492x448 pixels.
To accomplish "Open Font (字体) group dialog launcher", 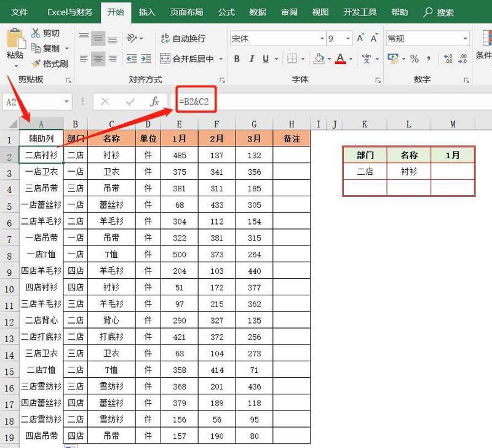I will tap(378, 81).
